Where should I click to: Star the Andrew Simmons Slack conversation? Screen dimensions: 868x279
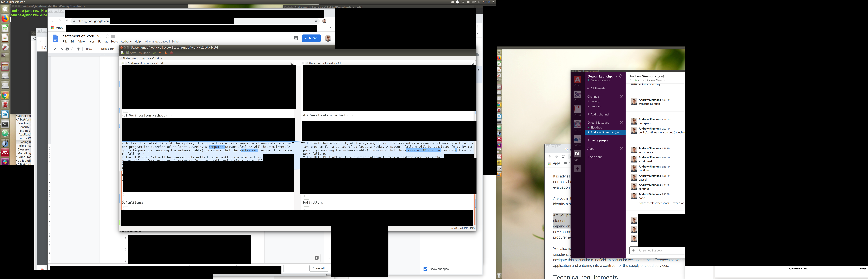[x=630, y=80]
